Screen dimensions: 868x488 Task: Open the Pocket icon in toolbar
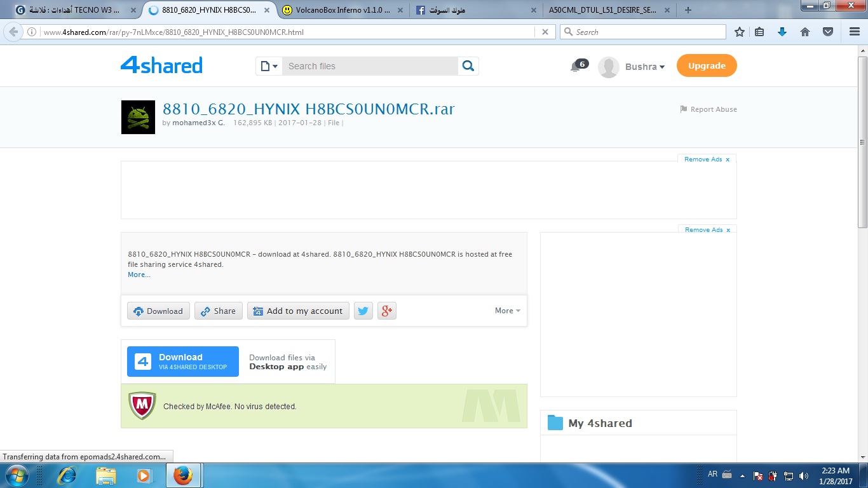[828, 32]
